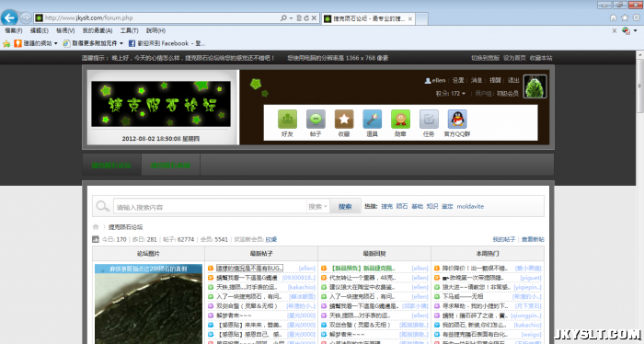Viewport: 644px width, 344px height.
Task: Open the 勋章 medal icon
Action: point(400,119)
